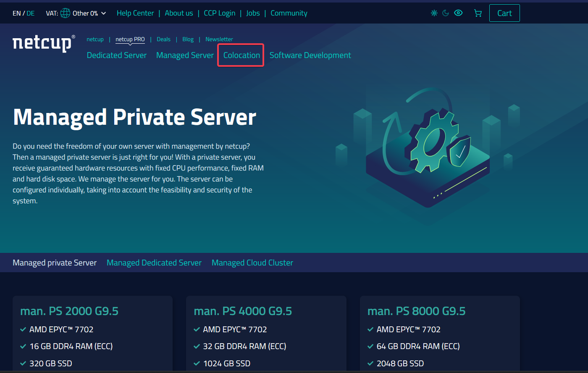Viewport: 588px width, 373px height.
Task: Open the Managed Server menu
Action: (185, 55)
